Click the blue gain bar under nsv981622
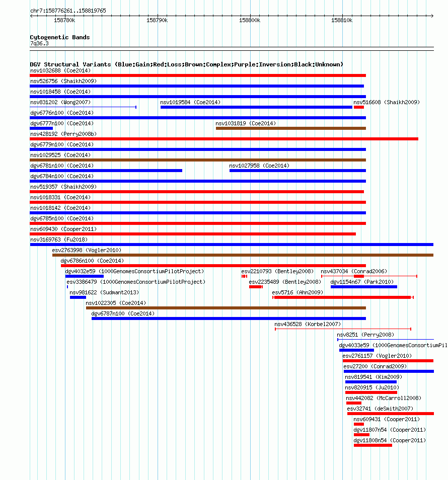Viewport: 448px width, 480px height. (78, 297)
